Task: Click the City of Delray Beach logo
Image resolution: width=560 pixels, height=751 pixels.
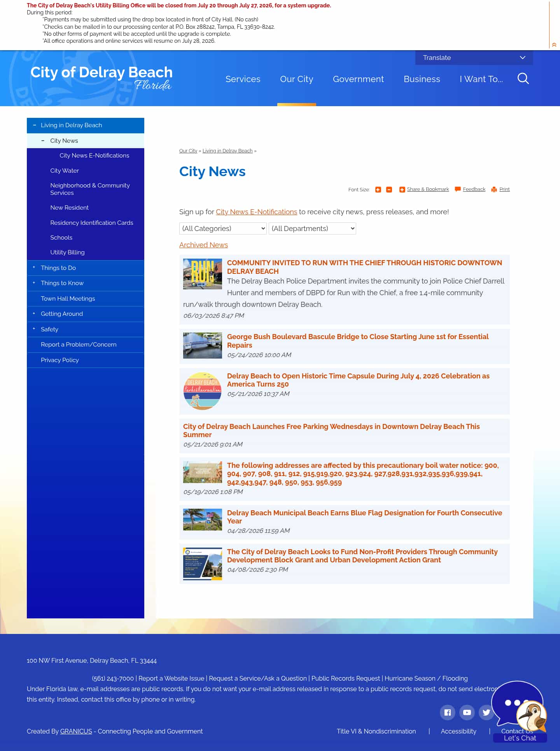Action: (x=101, y=78)
